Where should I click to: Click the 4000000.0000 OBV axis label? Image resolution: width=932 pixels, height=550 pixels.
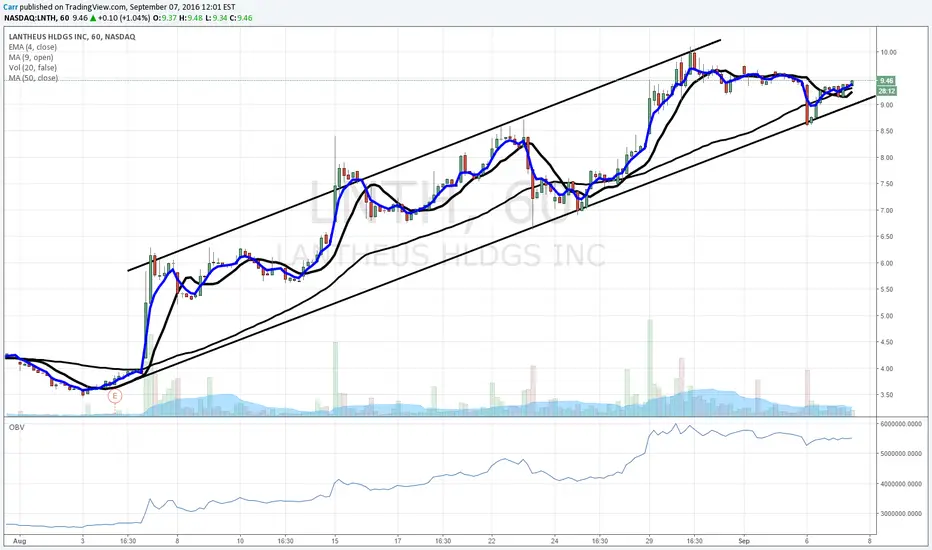tap(901, 484)
